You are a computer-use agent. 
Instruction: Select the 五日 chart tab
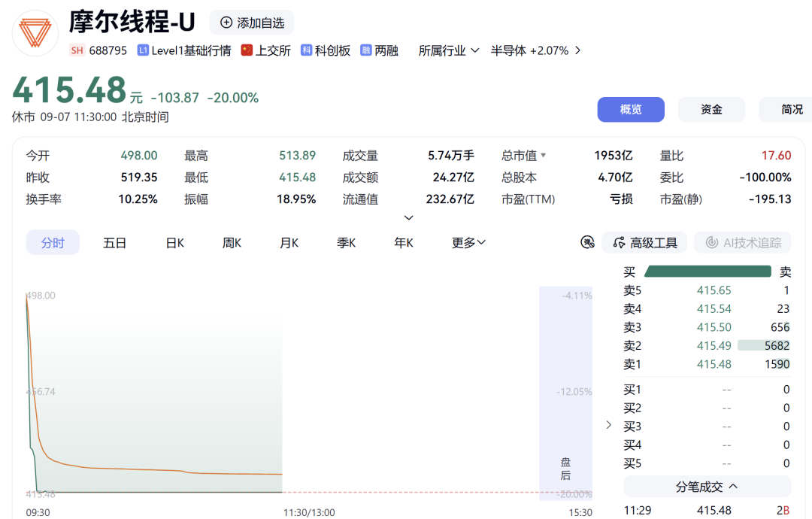(114, 243)
